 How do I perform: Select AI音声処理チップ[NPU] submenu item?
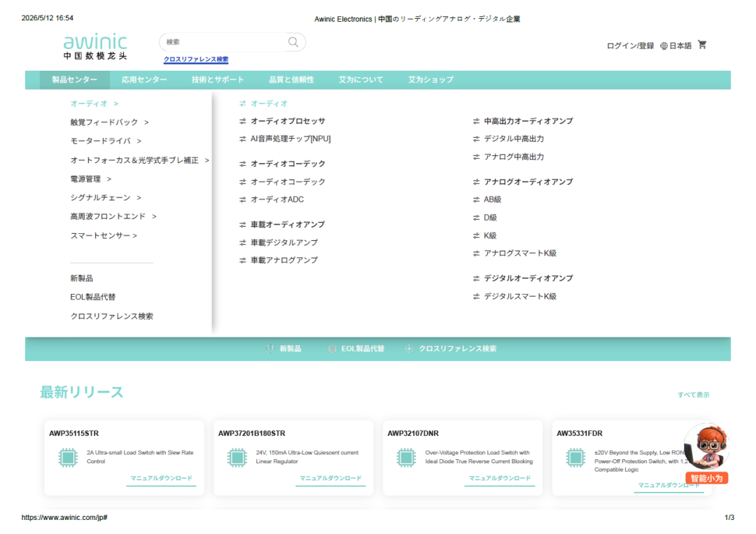pyautogui.click(x=290, y=139)
